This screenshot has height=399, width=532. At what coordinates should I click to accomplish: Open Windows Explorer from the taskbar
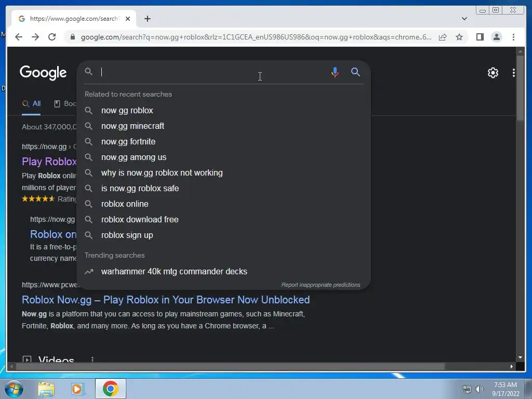(x=46, y=389)
